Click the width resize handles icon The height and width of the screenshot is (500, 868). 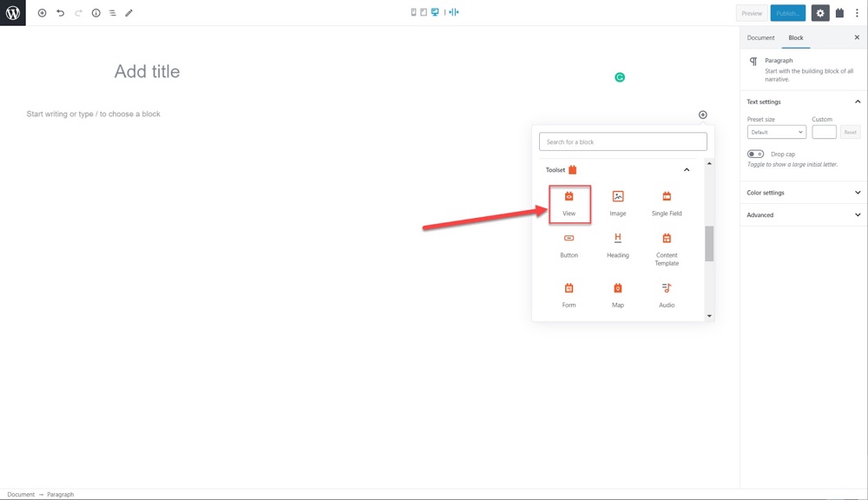[x=454, y=12]
